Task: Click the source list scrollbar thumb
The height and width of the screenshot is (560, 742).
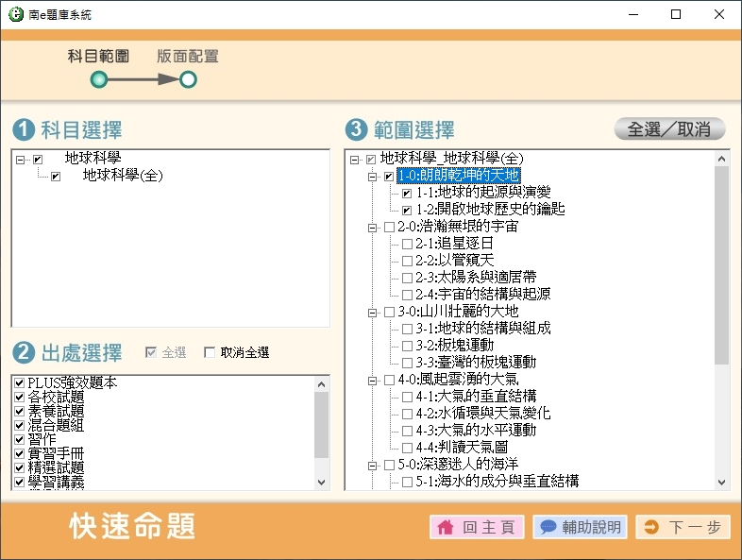Action: [x=322, y=425]
